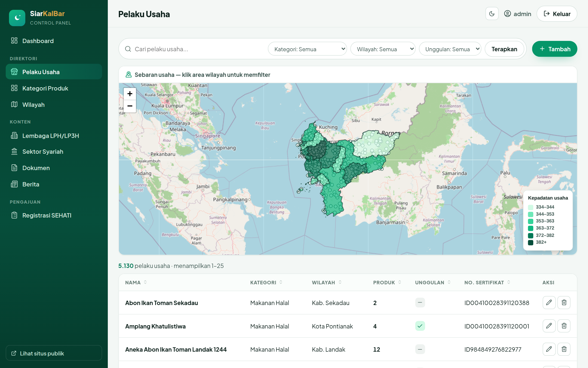Open the Wilayah: Semua dropdown
The height and width of the screenshot is (368, 588).
pyautogui.click(x=383, y=49)
